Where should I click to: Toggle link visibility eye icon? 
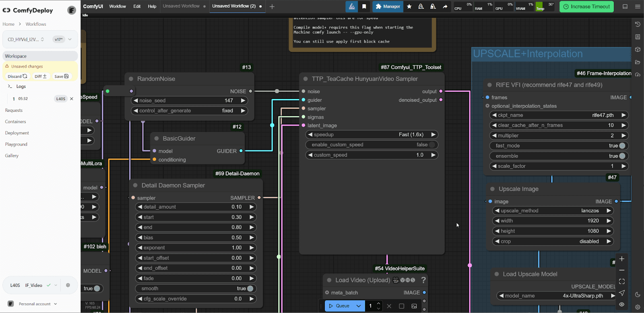pos(622,304)
